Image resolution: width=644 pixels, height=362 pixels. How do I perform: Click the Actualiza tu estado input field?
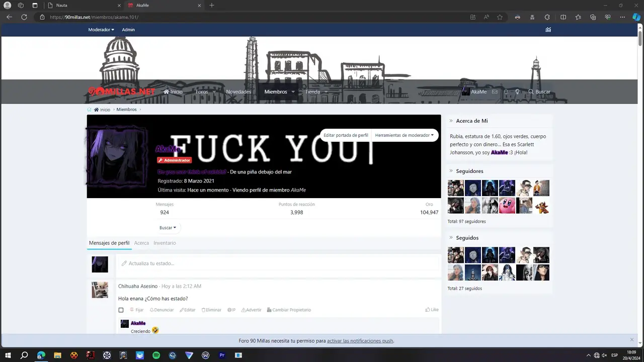tap(278, 263)
